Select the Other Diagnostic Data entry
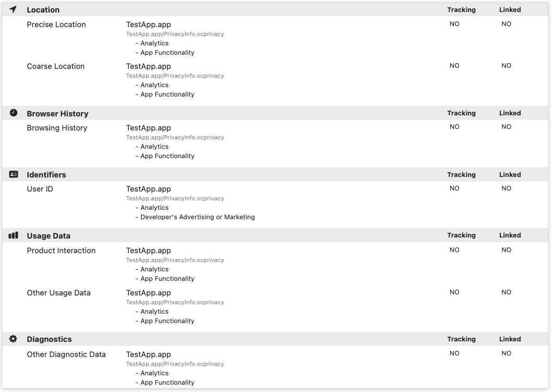Image resolution: width=552 pixels, height=392 pixels. coord(66,354)
